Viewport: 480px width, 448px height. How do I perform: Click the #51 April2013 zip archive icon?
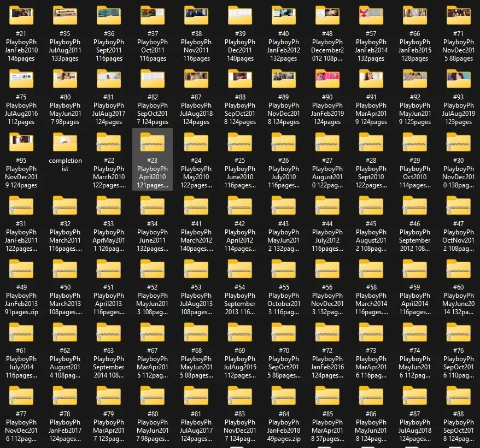[109, 269]
